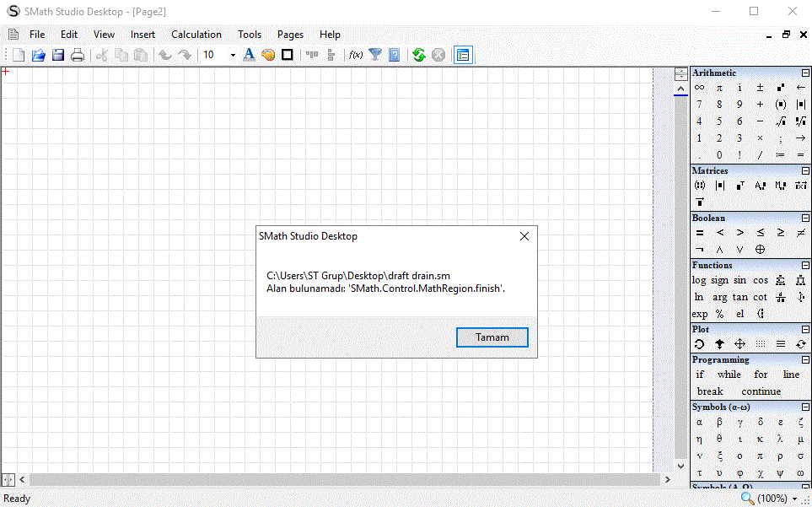Open the zoom percentage dropdown in status bar
Viewport: 812px width, 507px height.
coord(794,499)
